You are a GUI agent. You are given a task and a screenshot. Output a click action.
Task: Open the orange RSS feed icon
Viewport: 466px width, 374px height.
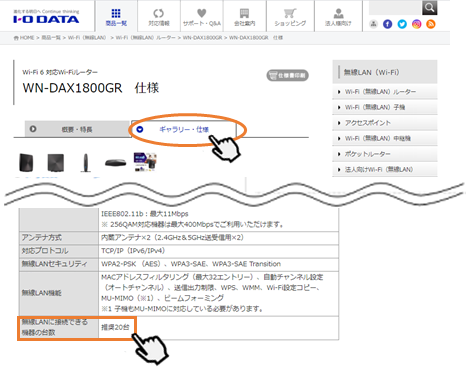tap(431, 24)
